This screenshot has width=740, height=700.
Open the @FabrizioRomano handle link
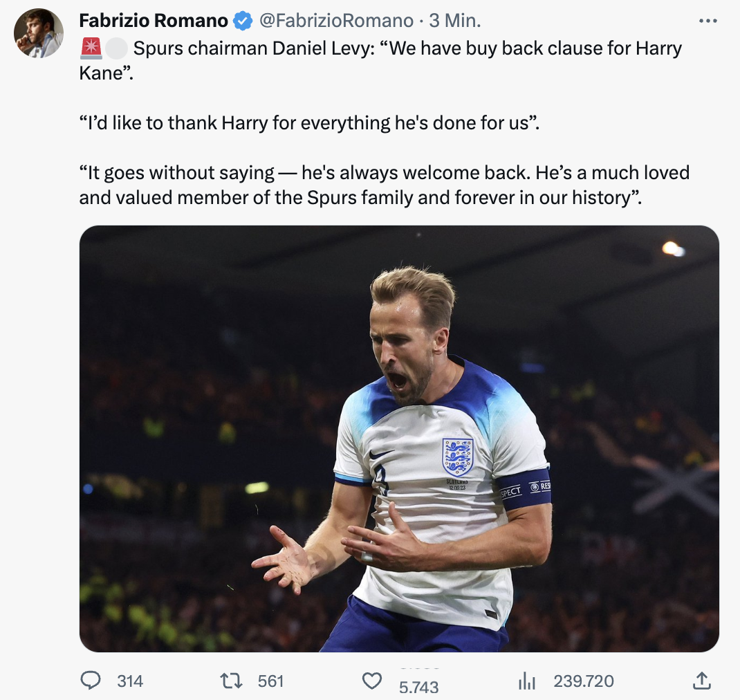335,21
